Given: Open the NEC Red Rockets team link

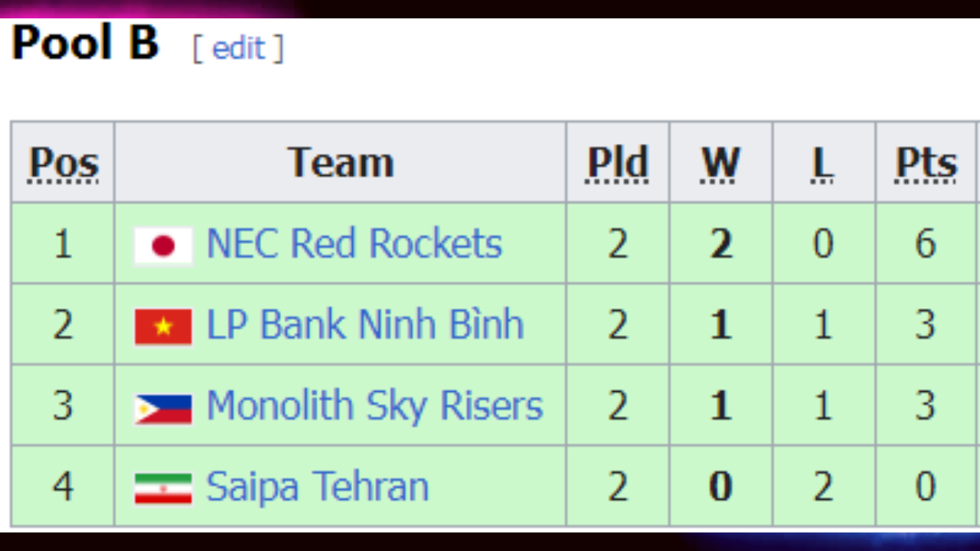Looking at the screenshot, I should click(354, 244).
